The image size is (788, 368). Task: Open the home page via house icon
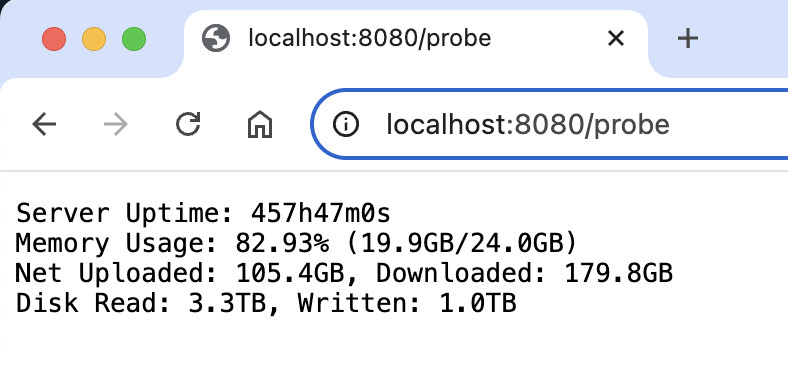(260, 124)
